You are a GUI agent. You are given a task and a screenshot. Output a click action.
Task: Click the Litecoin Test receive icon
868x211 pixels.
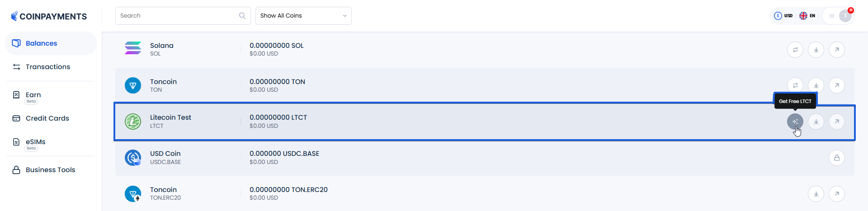pyautogui.click(x=816, y=122)
